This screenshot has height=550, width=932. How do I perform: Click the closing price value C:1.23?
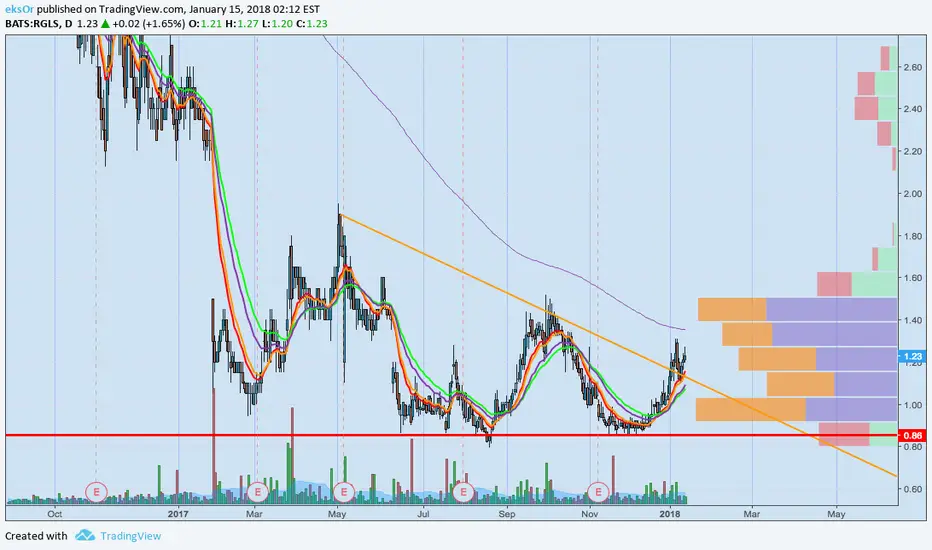coord(311,24)
